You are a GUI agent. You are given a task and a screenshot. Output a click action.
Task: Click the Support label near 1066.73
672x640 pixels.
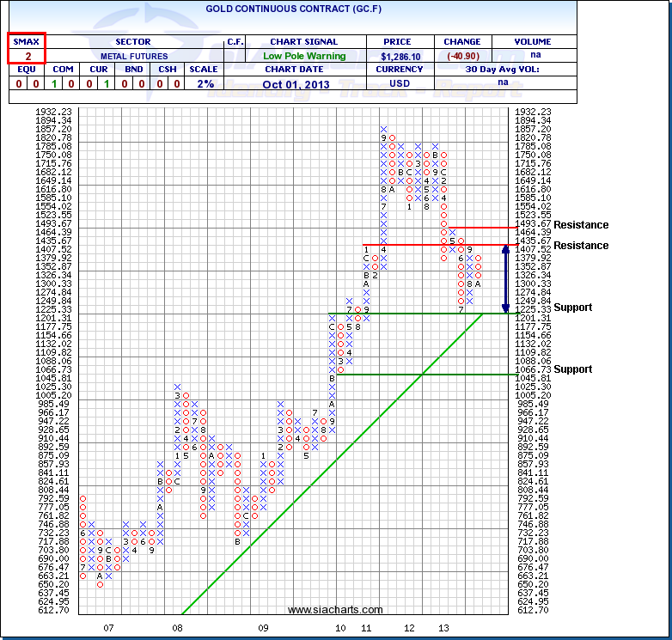(572, 369)
